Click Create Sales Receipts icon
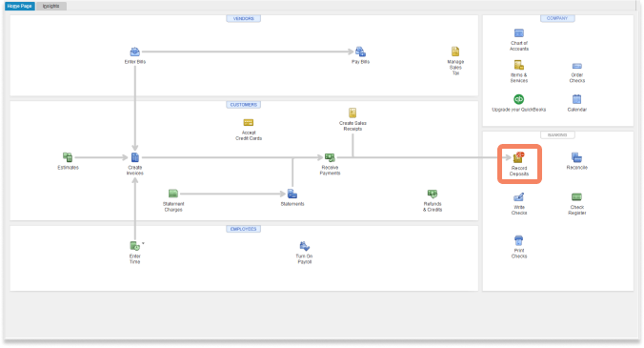 pyautogui.click(x=352, y=113)
